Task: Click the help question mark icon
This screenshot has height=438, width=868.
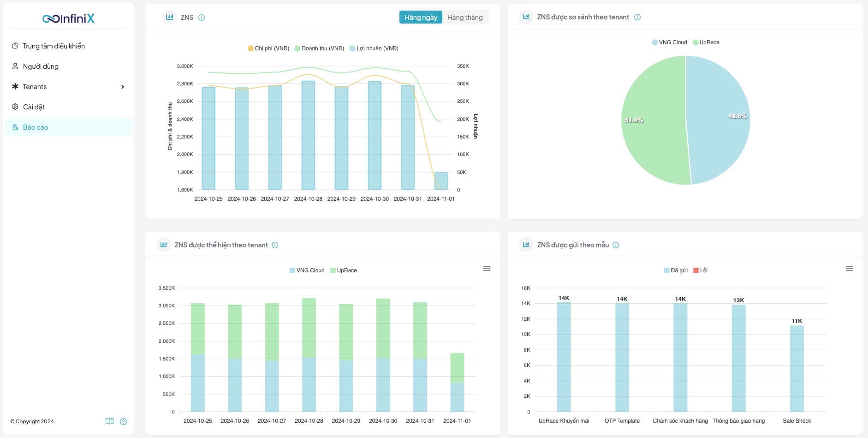Action: (x=123, y=421)
